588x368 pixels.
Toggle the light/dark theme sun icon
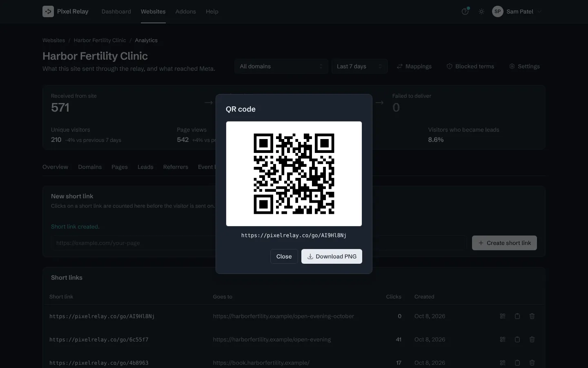(481, 11)
